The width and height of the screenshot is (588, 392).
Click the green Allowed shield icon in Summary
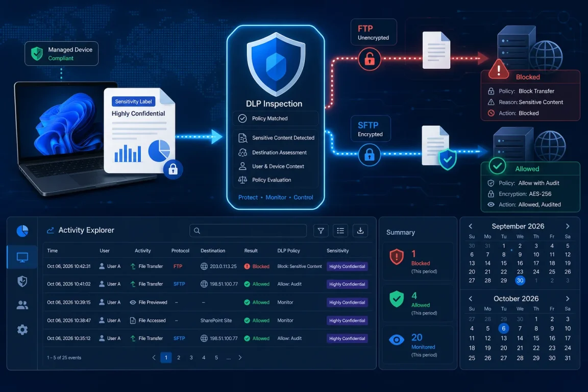click(x=397, y=299)
